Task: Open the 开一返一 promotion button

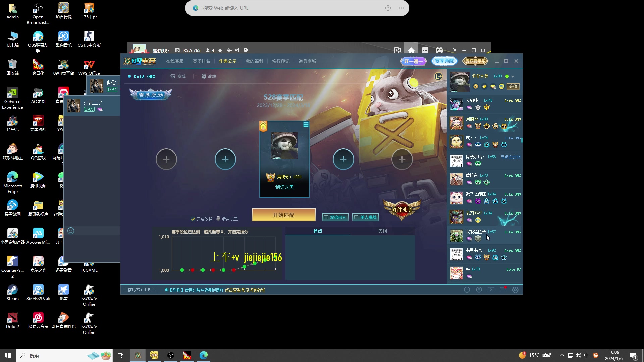Action: coord(413,61)
